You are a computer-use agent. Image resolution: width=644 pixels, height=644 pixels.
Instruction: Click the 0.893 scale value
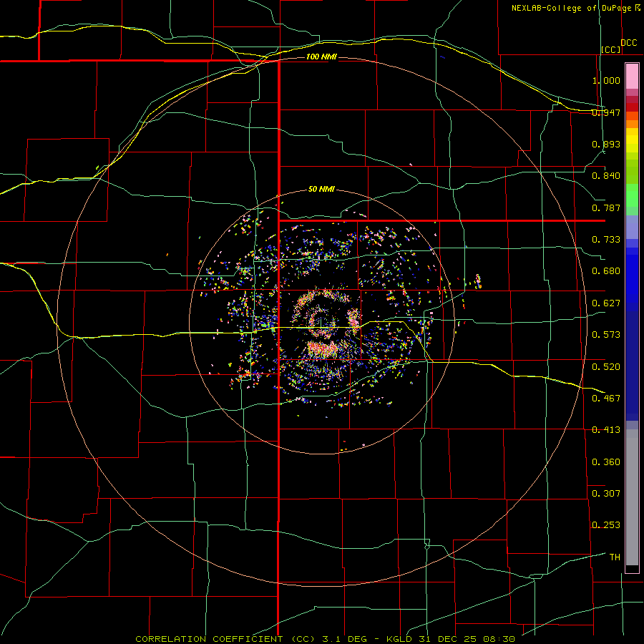(x=606, y=144)
